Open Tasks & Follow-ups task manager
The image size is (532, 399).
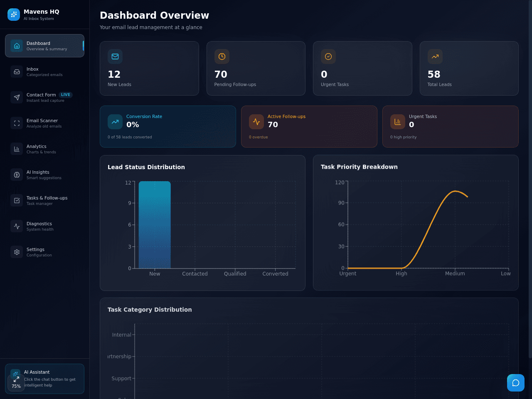pyautogui.click(x=44, y=200)
